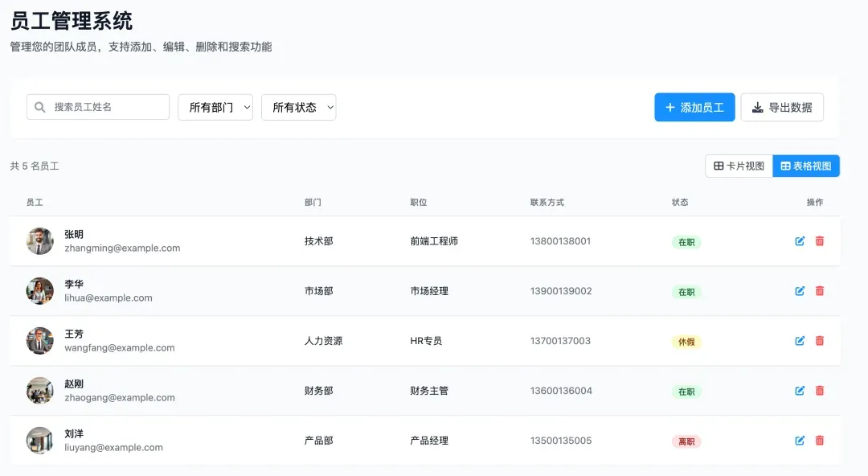
Task: Click 刘洋's avatar photo
Action: click(40, 441)
